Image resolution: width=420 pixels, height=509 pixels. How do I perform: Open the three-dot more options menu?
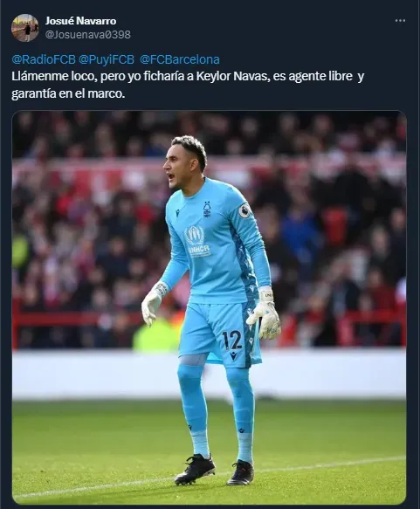point(400,20)
